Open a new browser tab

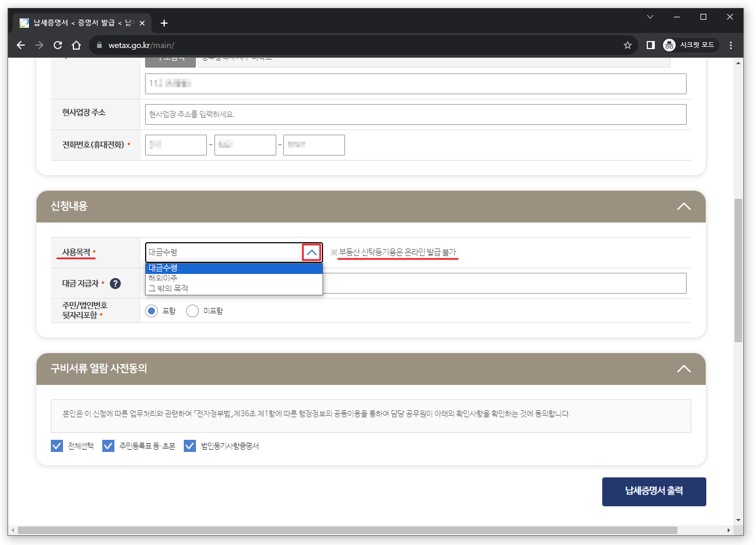[164, 23]
